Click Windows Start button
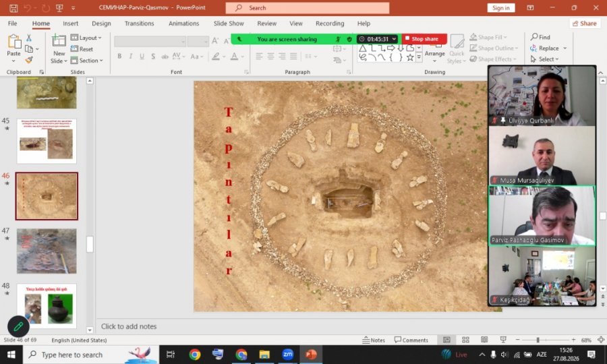Screen dimensions: 607x364 point(11,355)
